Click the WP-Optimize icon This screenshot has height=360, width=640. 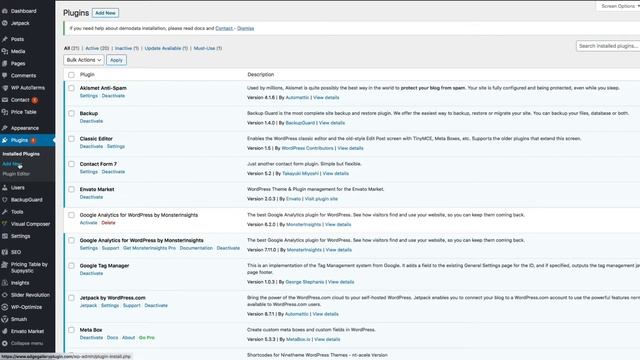(x=5, y=307)
